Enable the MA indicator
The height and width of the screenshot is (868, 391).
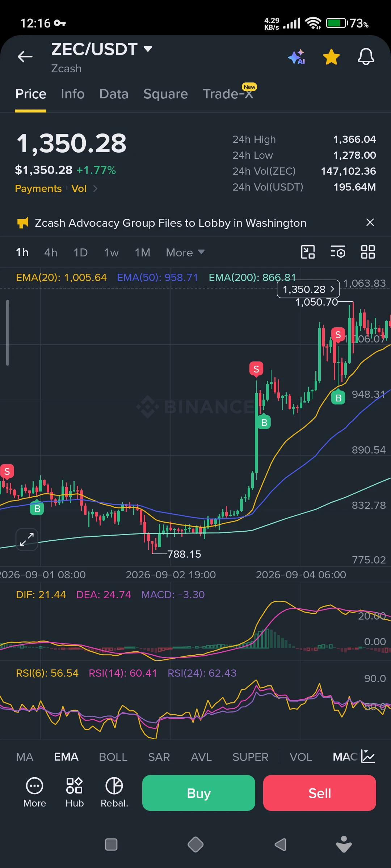point(25,757)
